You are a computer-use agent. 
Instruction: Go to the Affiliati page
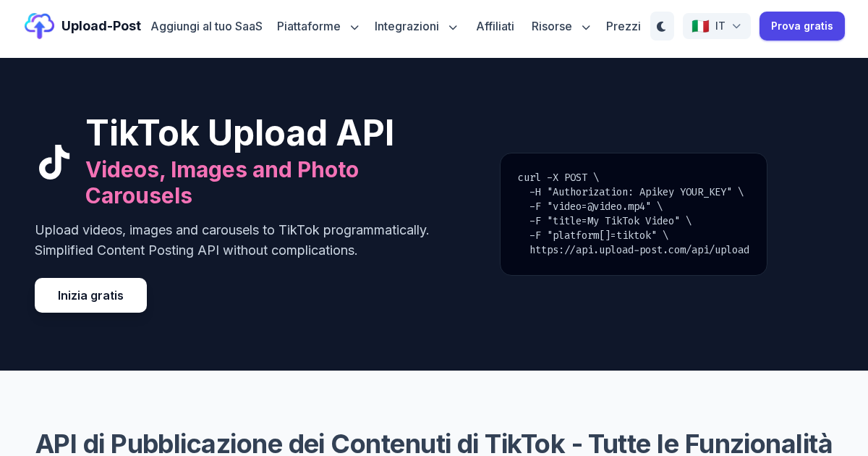(495, 26)
